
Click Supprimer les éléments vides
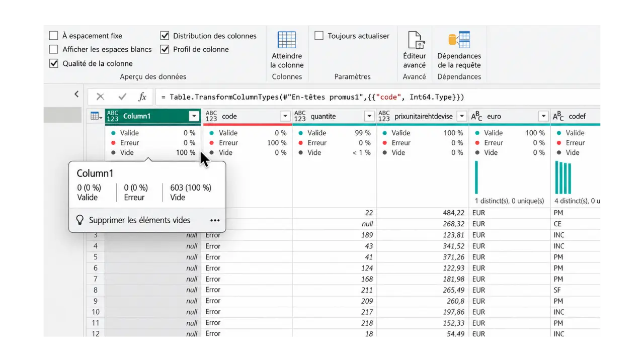tap(140, 220)
